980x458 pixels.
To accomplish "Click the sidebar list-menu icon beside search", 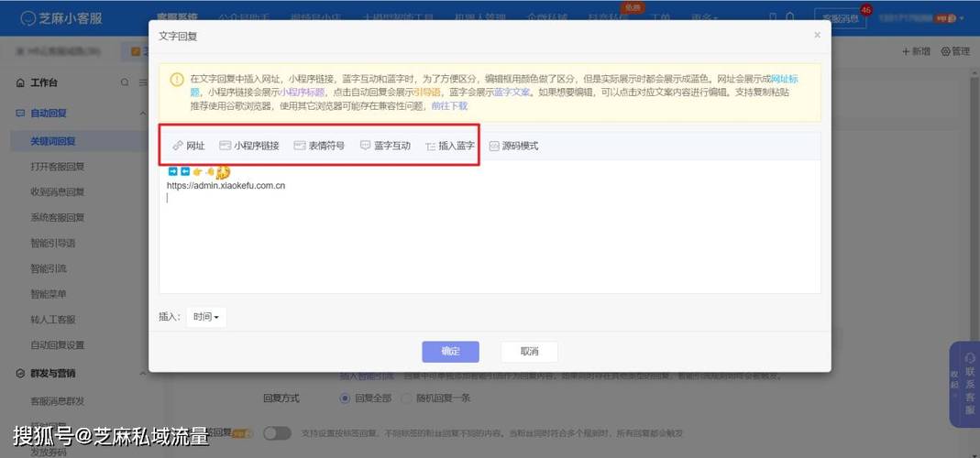I will tap(143, 82).
